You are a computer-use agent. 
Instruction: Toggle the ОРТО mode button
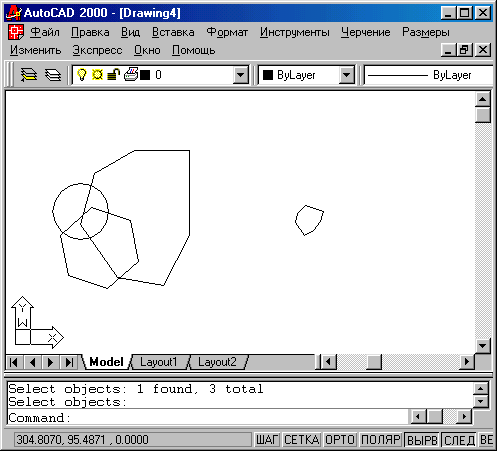click(x=340, y=440)
